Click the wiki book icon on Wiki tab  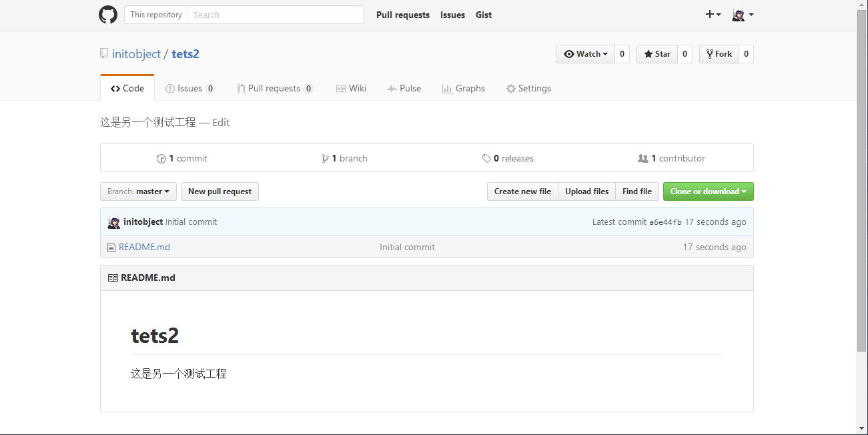click(x=341, y=89)
